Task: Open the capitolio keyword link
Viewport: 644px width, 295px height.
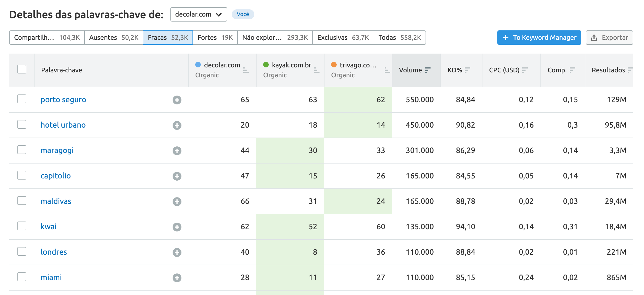Action: pyautogui.click(x=56, y=176)
